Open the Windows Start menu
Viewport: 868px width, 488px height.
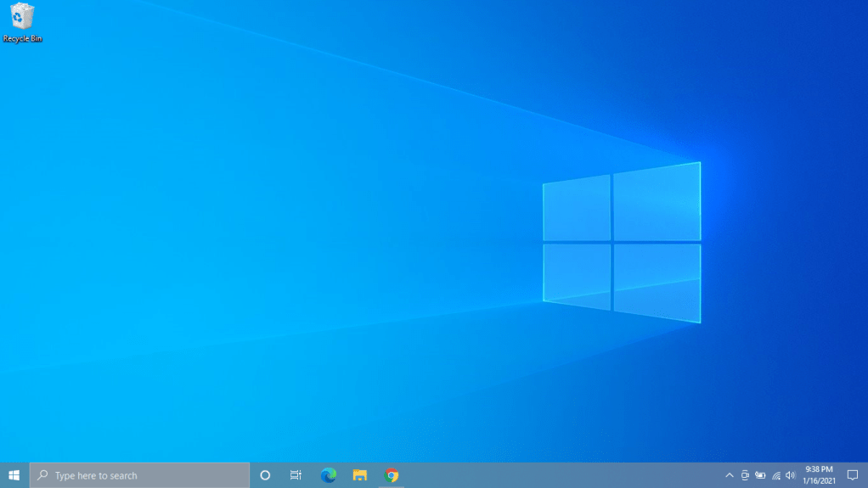(14, 475)
